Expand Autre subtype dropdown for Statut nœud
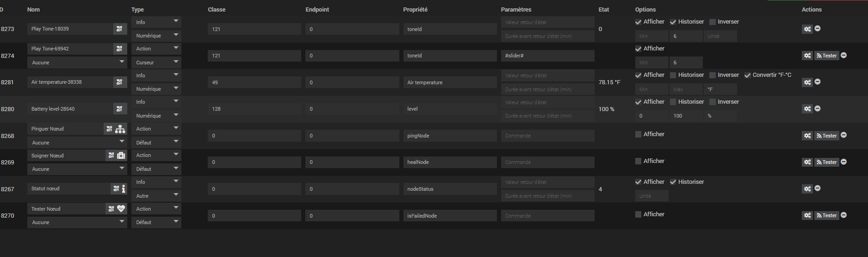 coord(156,196)
